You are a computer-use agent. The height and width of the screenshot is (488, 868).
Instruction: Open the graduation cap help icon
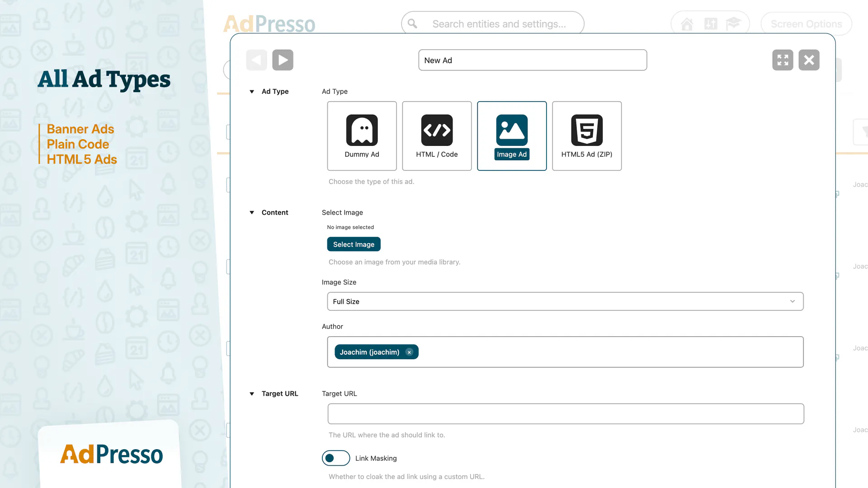(733, 23)
